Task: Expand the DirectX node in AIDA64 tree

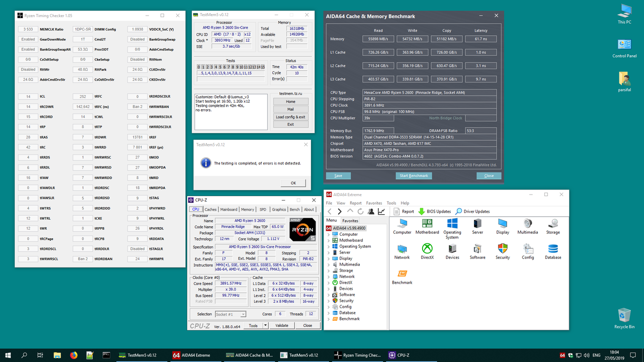Action: [x=329, y=283]
